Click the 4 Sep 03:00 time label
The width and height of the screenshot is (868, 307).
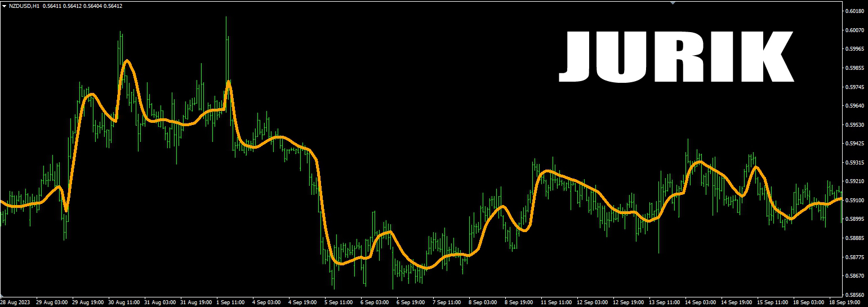[x=268, y=302]
